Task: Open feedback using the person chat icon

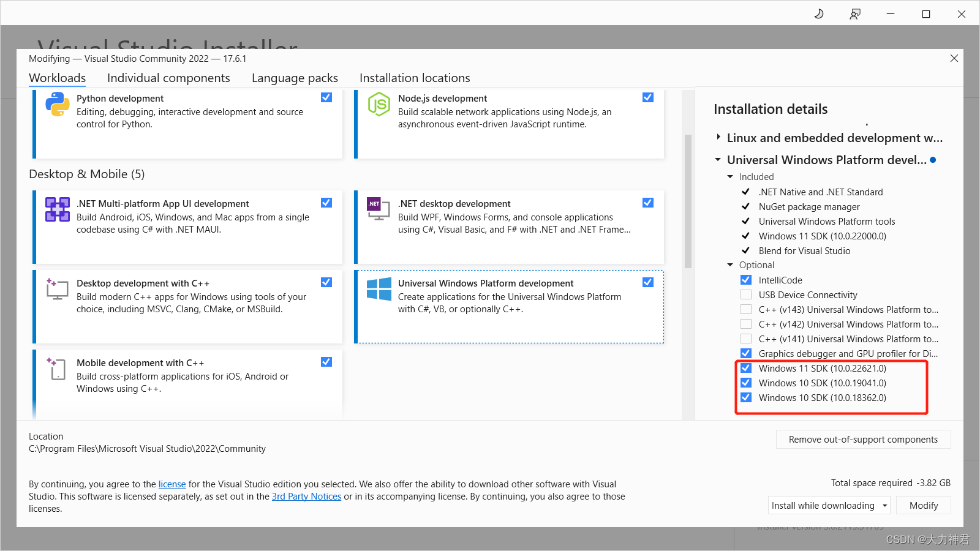Action: coord(854,13)
